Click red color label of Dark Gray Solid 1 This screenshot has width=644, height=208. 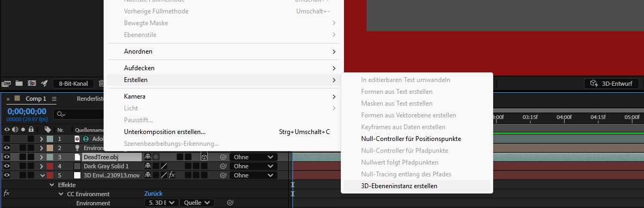pos(49,166)
